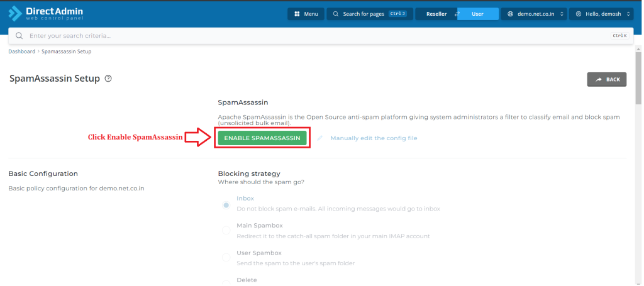Switch to Reseller access level
This screenshot has height=286, width=644.
pos(436,14)
